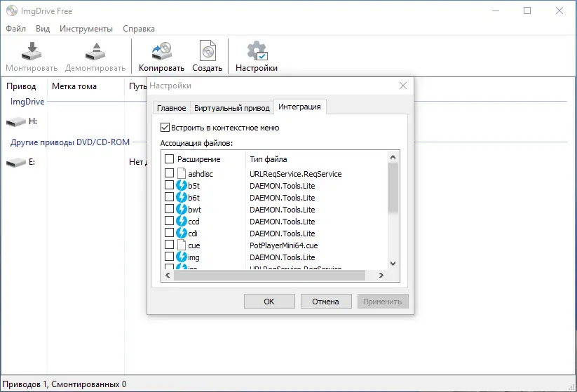577x392 pixels.
Task: Check the bwt extension checkbox
Action: click(x=169, y=209)
